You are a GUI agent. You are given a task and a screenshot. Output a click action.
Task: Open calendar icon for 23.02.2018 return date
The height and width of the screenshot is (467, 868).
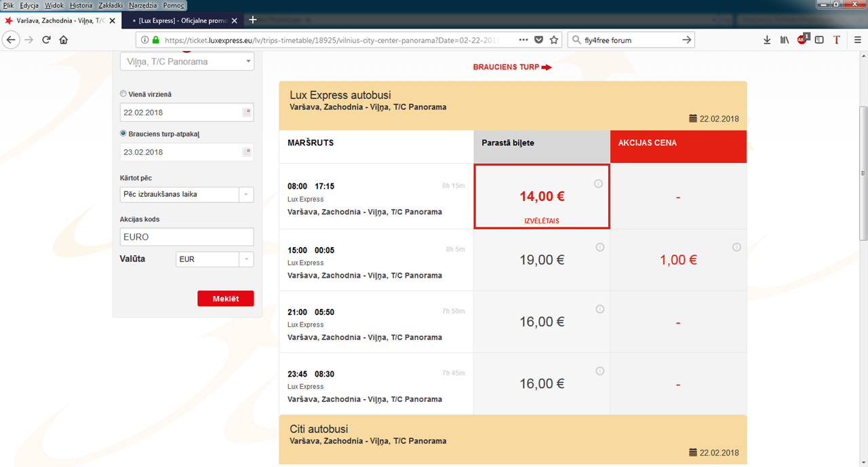pos(247,152)
